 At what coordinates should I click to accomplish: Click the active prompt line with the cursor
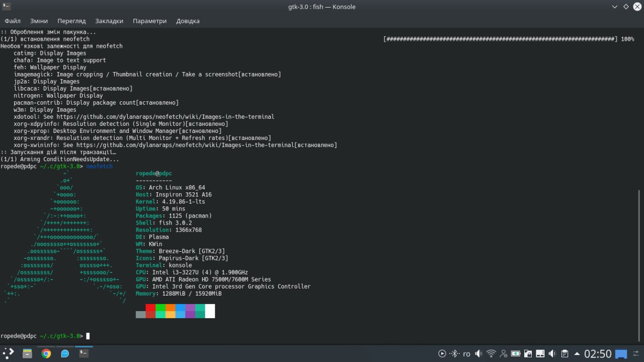(x=45, y=336)
